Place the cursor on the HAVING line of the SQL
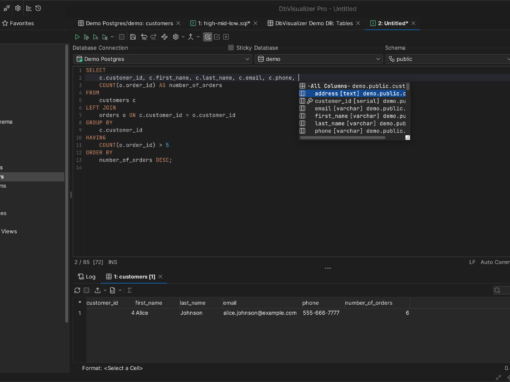 click(x=96, y=138)
